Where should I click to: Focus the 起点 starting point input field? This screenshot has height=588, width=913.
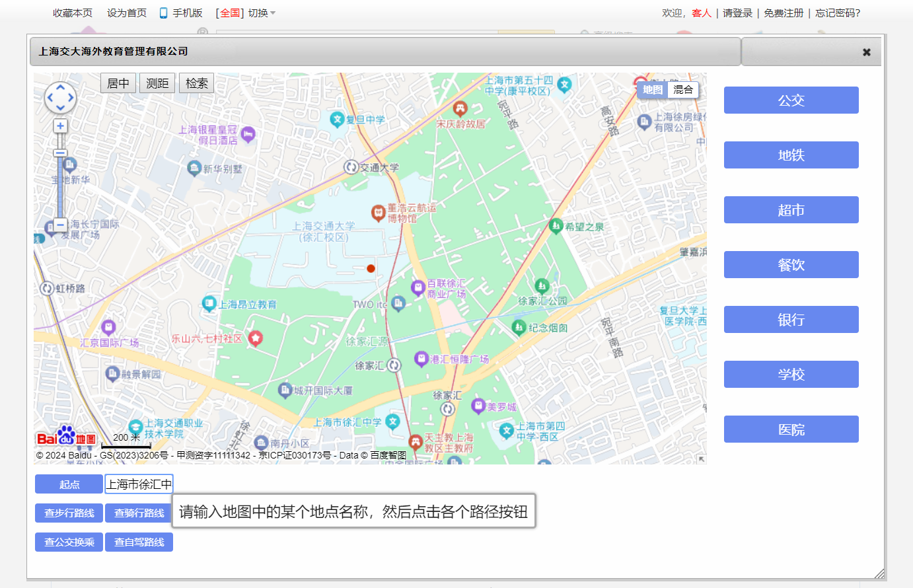coord(139,484)
